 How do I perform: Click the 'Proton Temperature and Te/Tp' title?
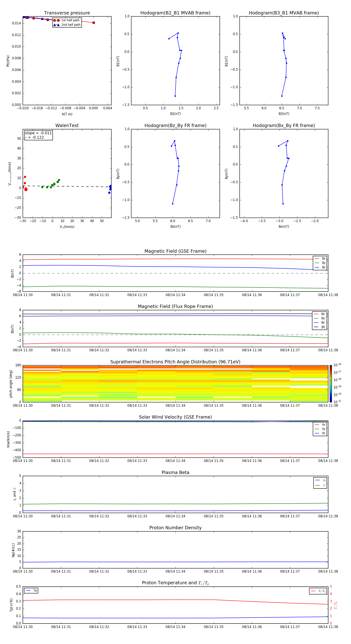(x=175, y=583)
